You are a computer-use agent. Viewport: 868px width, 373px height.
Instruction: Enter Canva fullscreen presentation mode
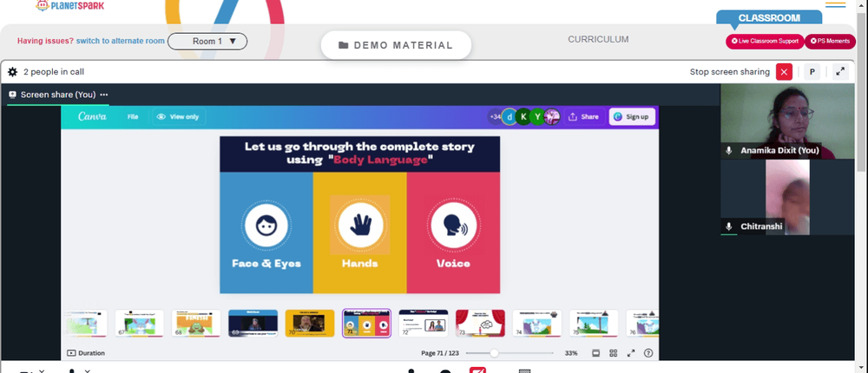pos(630,353)
